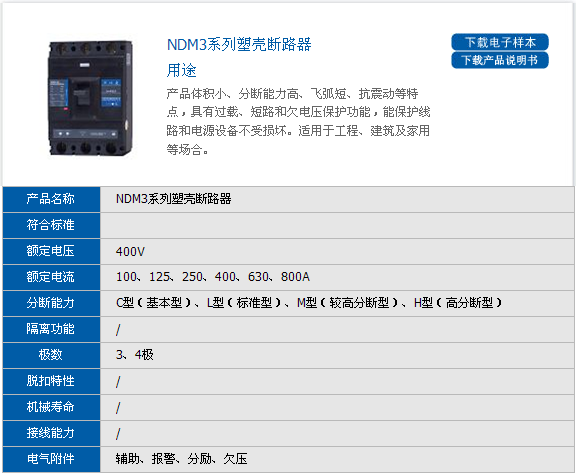The height and width of the screenshot is (474, 576).
Task: Select the 额定电压 row label
Action: point(51,251)
